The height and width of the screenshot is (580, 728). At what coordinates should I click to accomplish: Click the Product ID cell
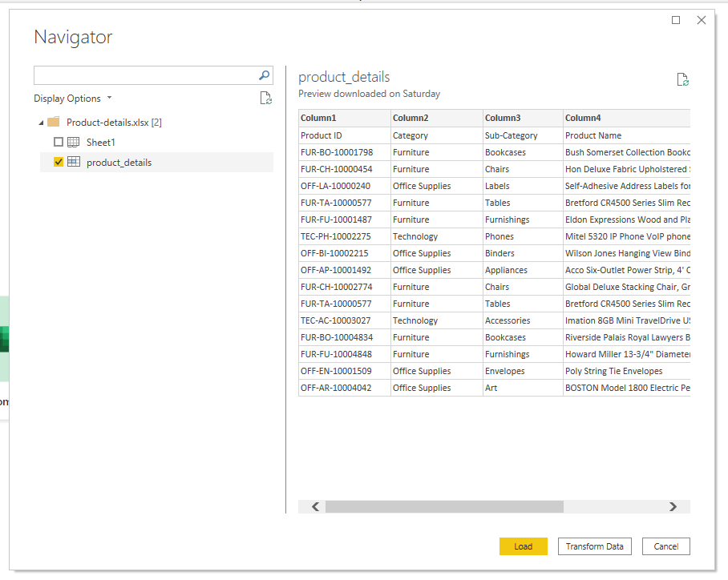point(345,135)
